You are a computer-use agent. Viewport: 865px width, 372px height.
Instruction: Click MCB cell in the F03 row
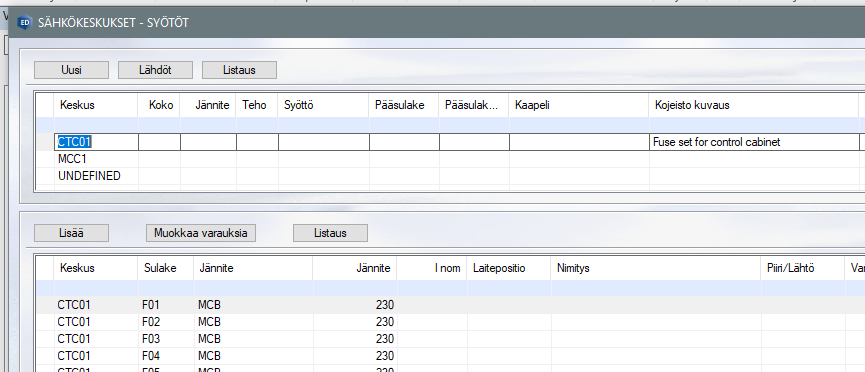tap(253, 338)
